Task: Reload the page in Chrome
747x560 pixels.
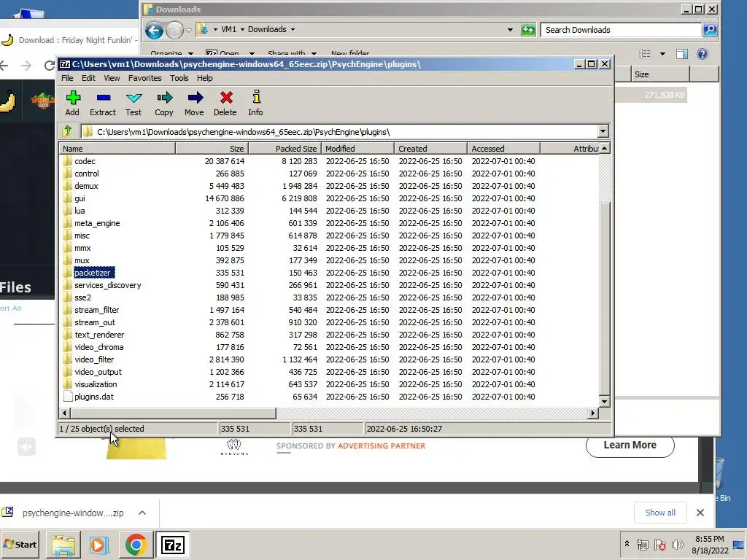Action: pos(49,65)
